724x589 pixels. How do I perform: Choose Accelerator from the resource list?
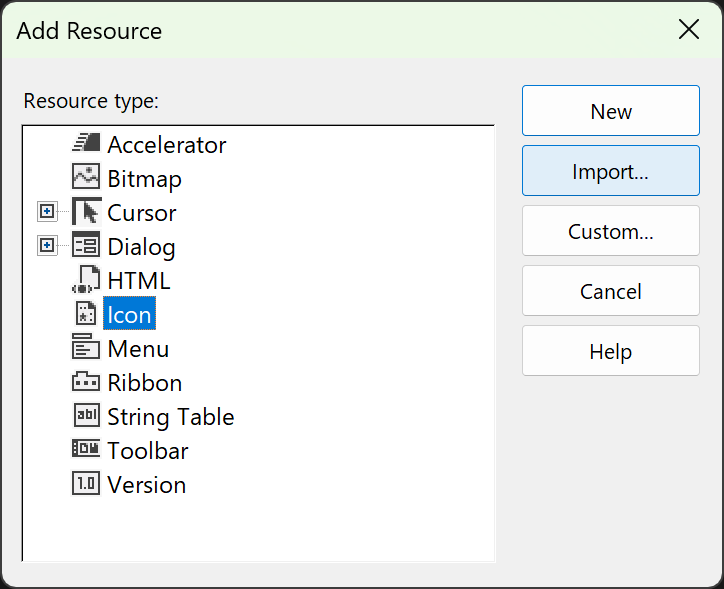(166, 145)
